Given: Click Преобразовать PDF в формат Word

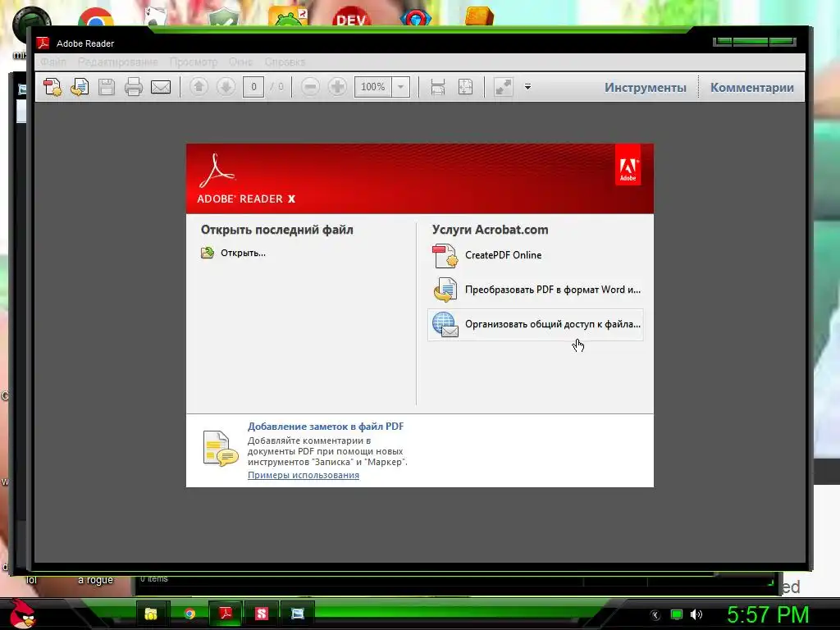Looking at the screenshot, I should coord(553,290).
